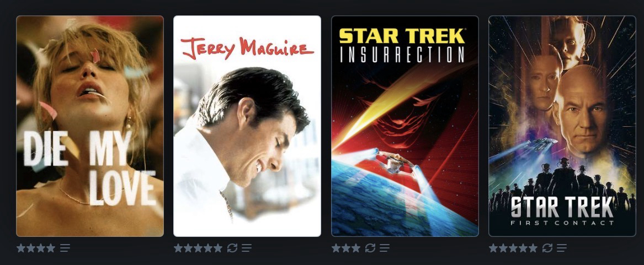Open the review icon under Jerry Maguire
Screen dimensions: 644x265
pyautogui.click(x=247, y=248)
